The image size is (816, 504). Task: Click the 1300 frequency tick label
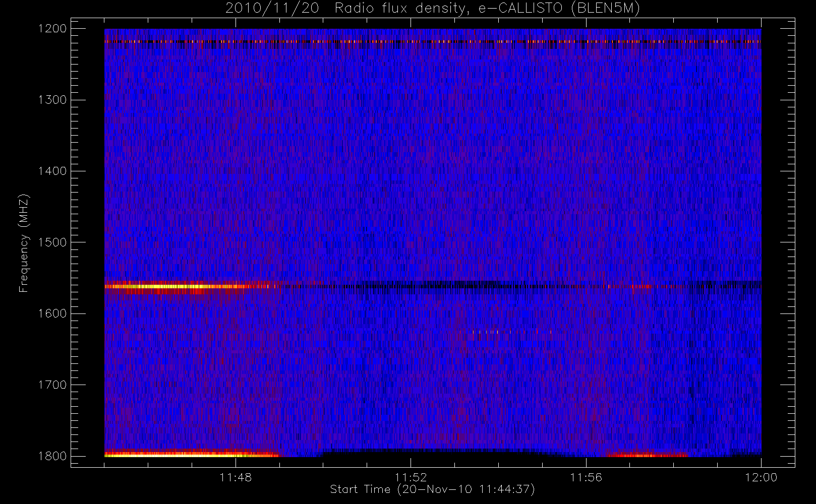click(52, 100)
